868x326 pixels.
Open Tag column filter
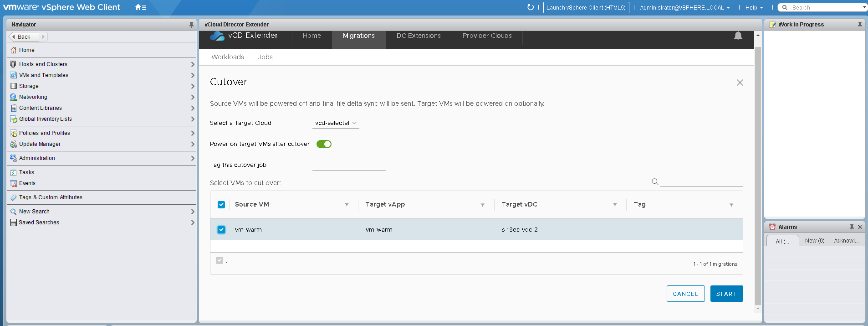731,205
